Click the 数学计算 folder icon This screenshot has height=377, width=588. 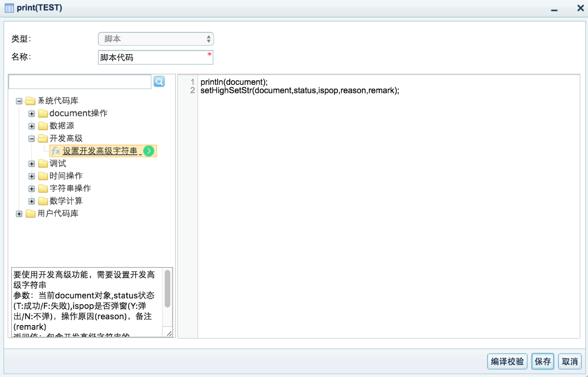(x=43, y=201)
